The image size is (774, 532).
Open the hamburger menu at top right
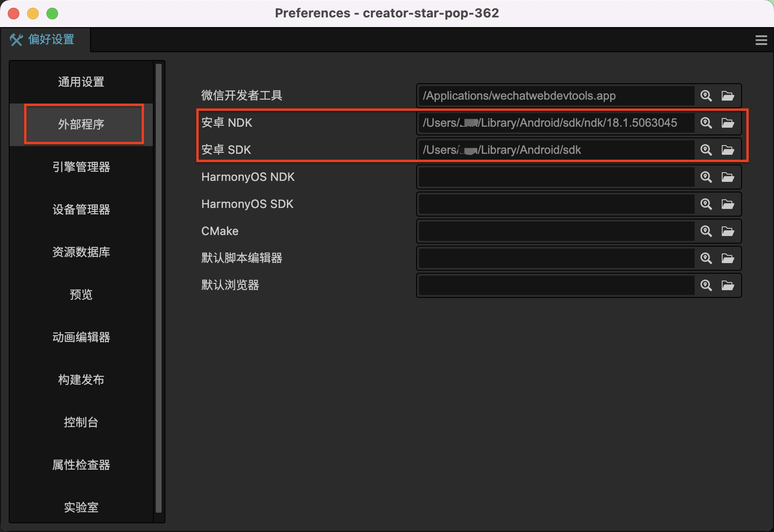point(761,40)
